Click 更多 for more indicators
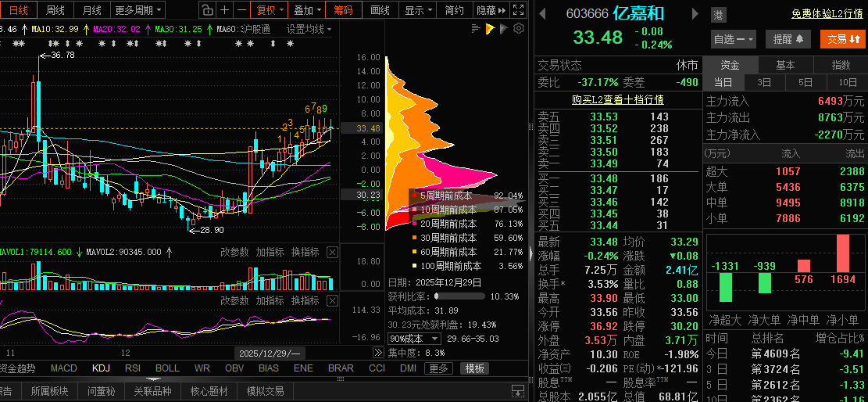This screenshot has width=868, height=402. click(x=439, y=368)
